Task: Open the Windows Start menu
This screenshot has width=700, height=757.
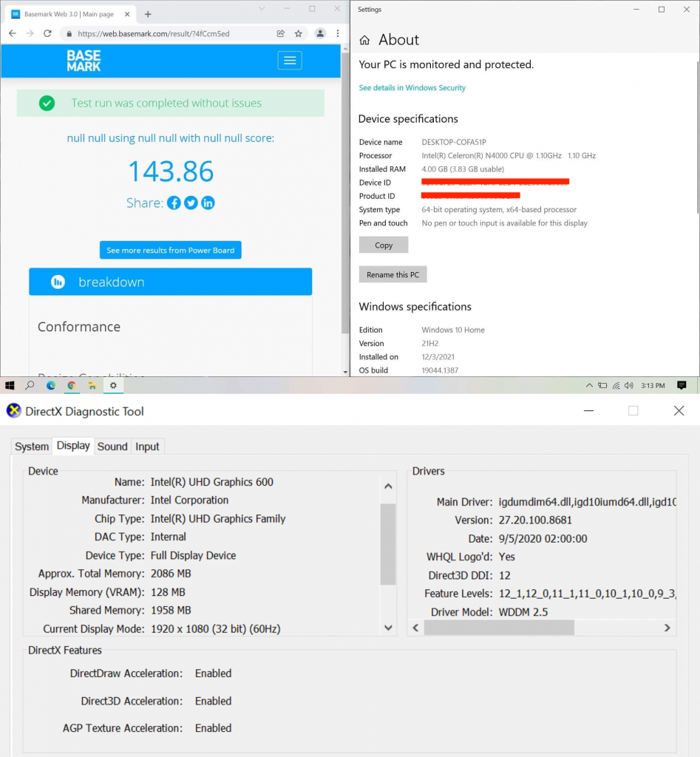Action: click(x=10, y=385)
